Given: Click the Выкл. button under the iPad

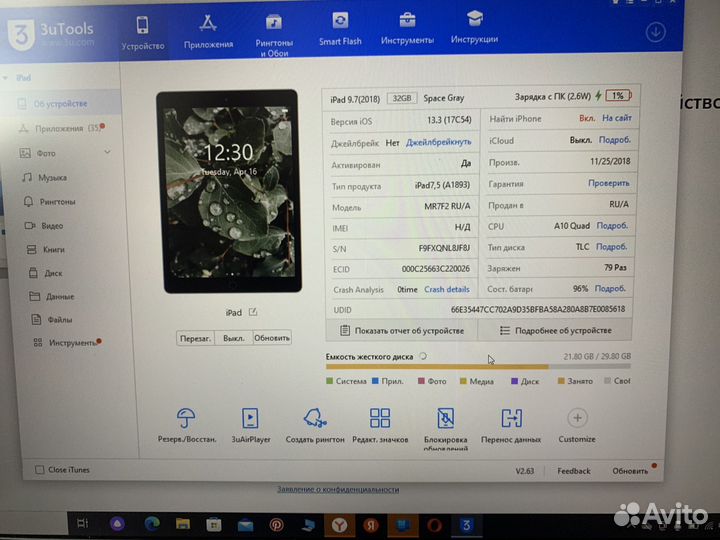Looking at the screenshot, I should point(234,338).
